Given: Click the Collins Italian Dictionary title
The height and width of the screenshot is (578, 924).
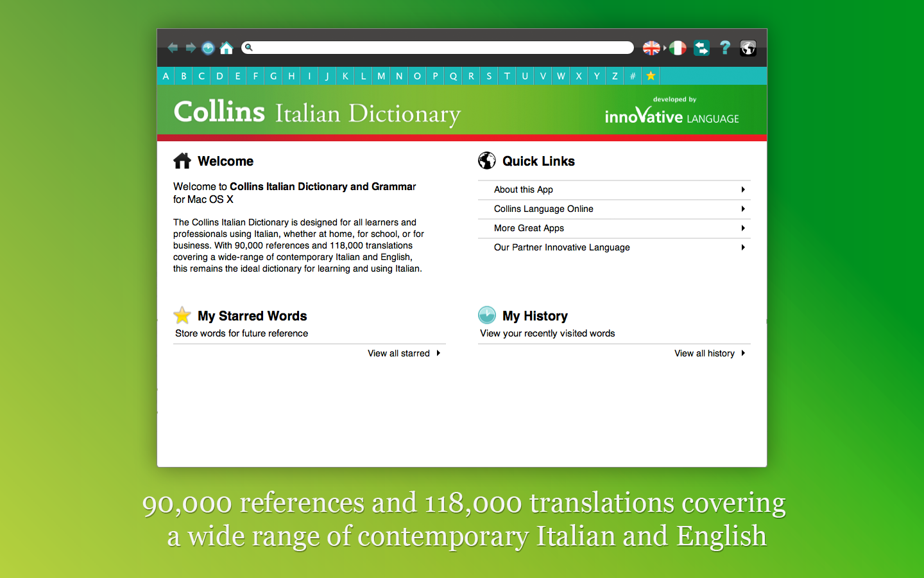Looking at the screenshot, I should coord(317,112).
